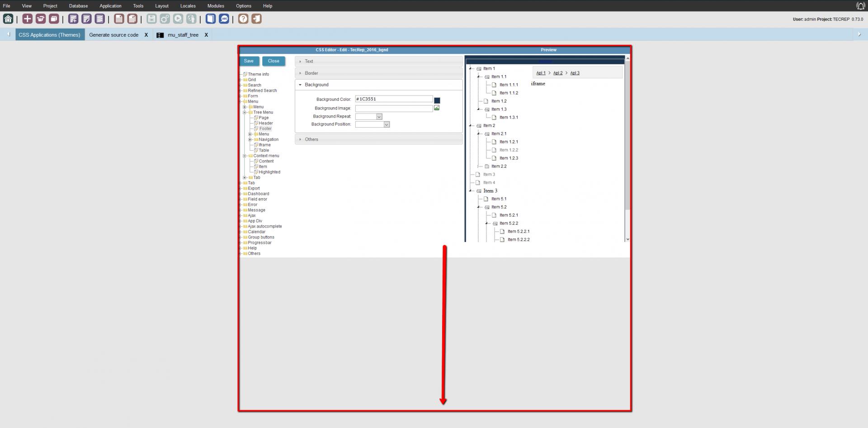Open the Background Image picker icon
Screen dimensions: 868x428
pyautogui.click(x=437, y=108)
